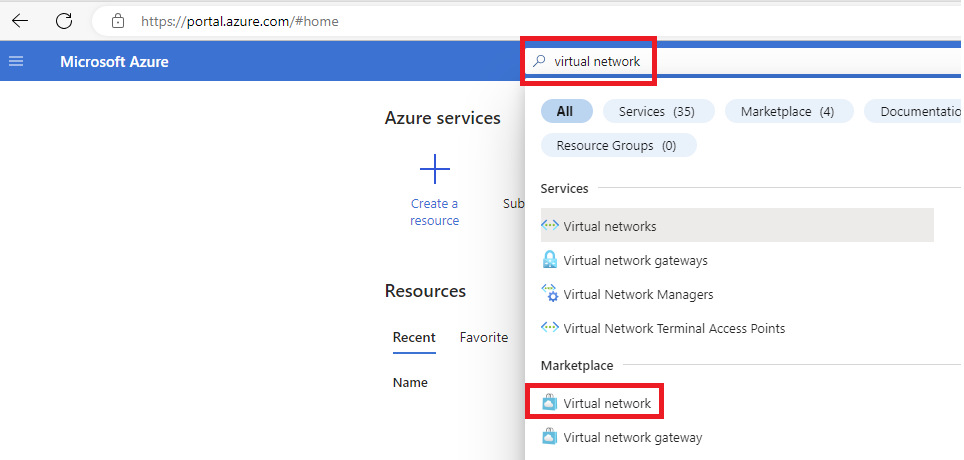This screenshot has width=964, height=460.
Task: Switch to the Recent resources tab
Action: 414,338
